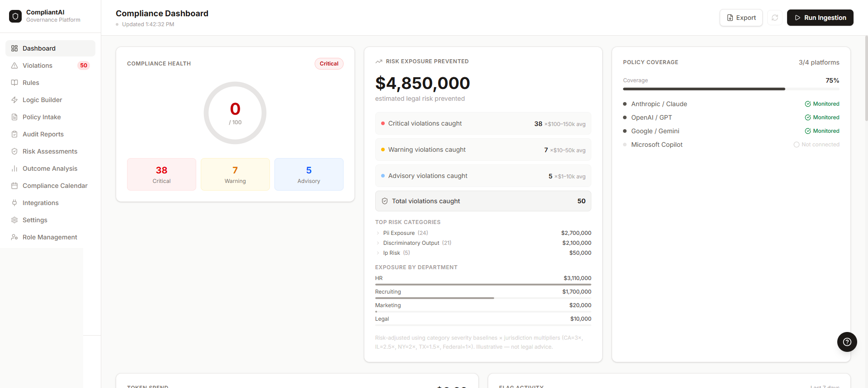Screen dimensions: 868x388
Task: Click the Updated 1:42:32 PM timestamp
Action: pos(148,24)
